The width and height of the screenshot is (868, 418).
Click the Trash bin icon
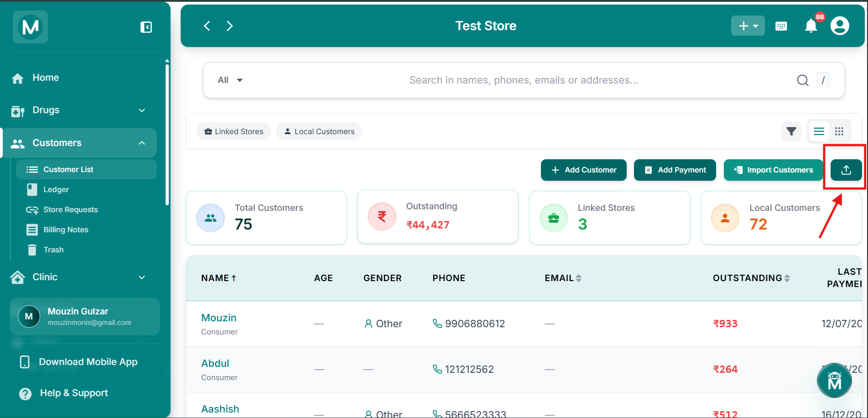(32, 250)
